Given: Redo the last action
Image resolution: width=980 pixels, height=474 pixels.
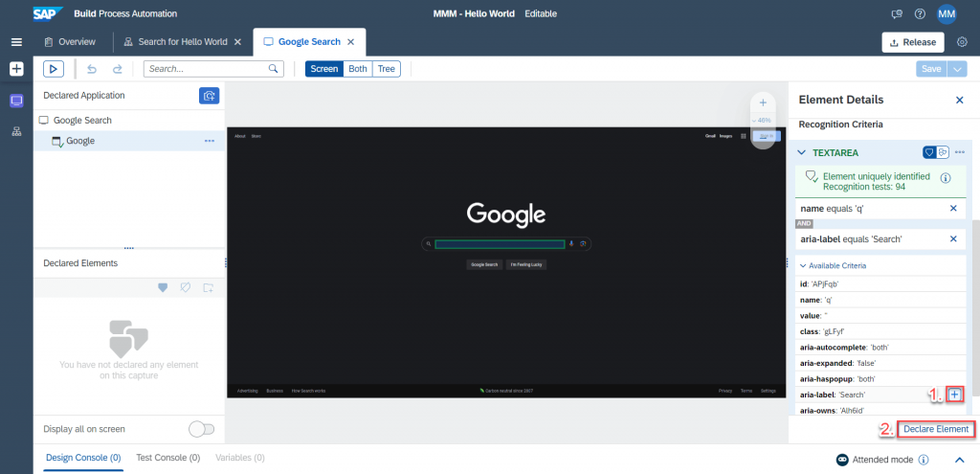Looking at the screenshot, I should (x=117, y=69).
